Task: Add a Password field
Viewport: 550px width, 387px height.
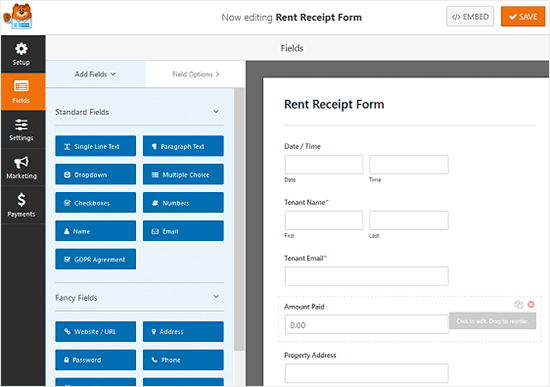Action: tap(95, 360)
